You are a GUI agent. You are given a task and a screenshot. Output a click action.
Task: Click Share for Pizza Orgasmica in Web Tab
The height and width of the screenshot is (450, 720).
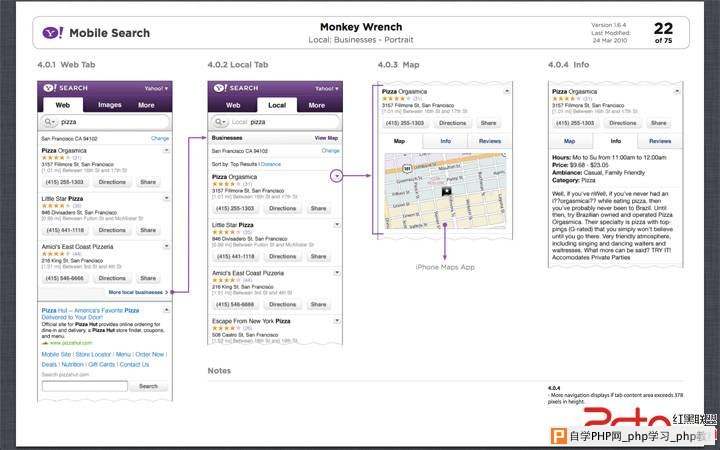[148, 182]
